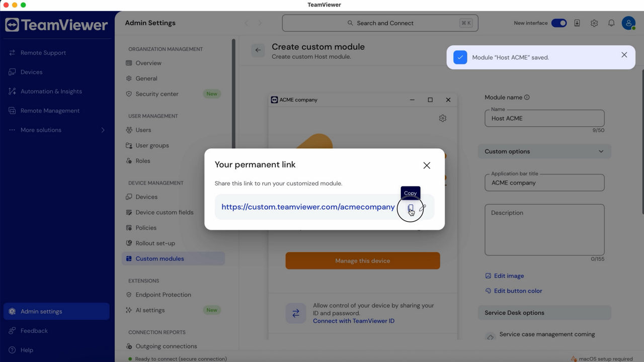Copy the permanent link
Image resolution: width=644 pixels, height=362 pixels.
point(411,208)
